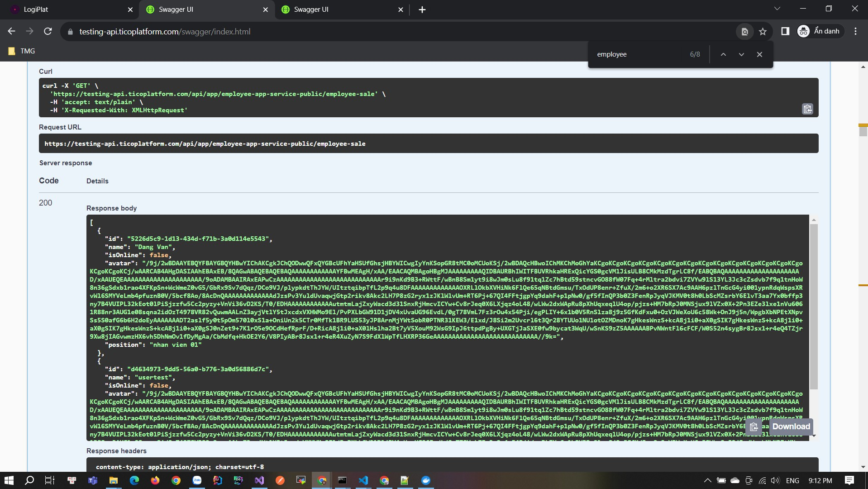Close the find-in-page bar
The height and width of the screenshot is (489, 868).
759,54
